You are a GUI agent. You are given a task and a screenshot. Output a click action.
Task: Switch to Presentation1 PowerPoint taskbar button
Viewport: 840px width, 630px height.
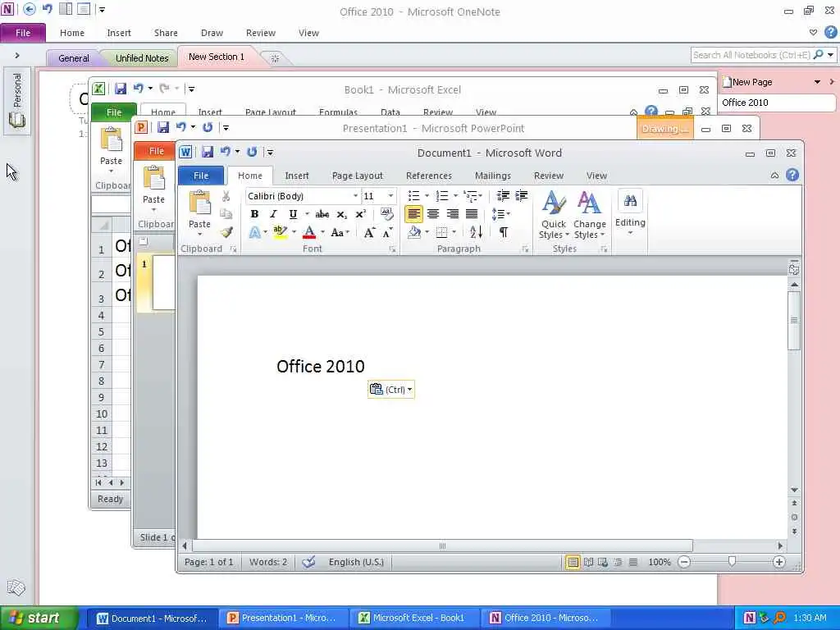click(283, 619)
